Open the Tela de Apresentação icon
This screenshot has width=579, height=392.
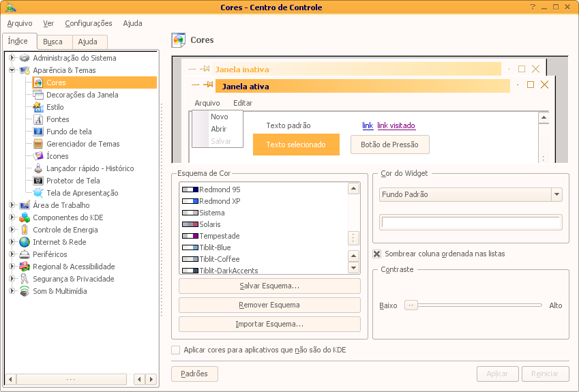38,193
